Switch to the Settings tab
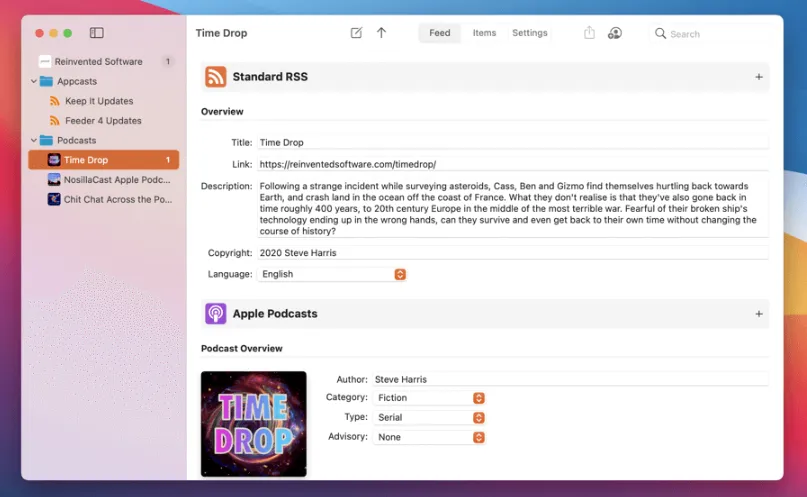Screen dimensions: 807x497 pos(530,33)
